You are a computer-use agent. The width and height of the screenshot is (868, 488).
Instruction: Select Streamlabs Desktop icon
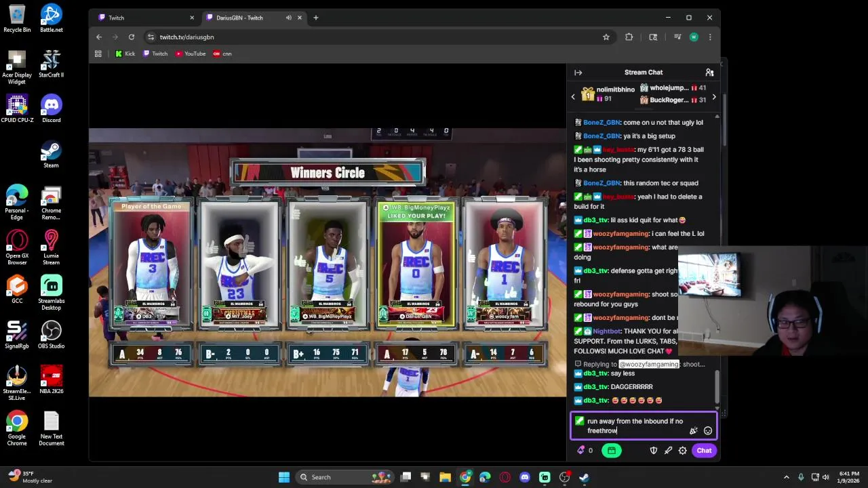coord(52,293)
